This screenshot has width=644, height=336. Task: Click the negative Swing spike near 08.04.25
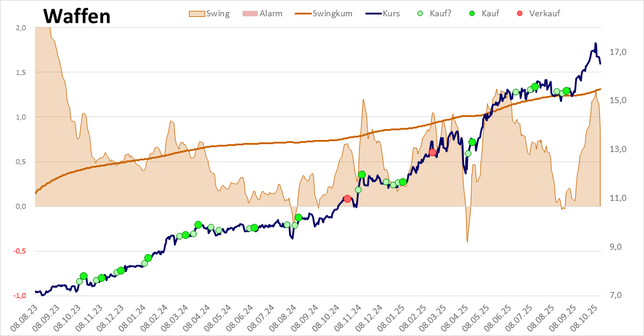[x=467, y=241]
